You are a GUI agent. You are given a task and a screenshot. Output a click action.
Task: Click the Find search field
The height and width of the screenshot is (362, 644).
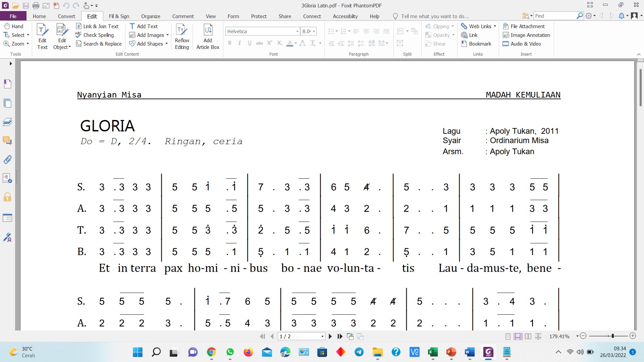555,16
